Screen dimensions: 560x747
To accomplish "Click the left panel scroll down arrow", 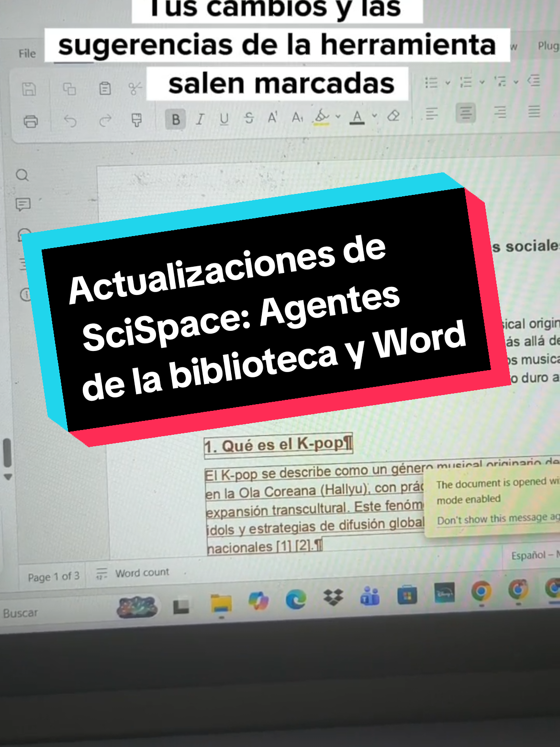I will tap(8, 477).
